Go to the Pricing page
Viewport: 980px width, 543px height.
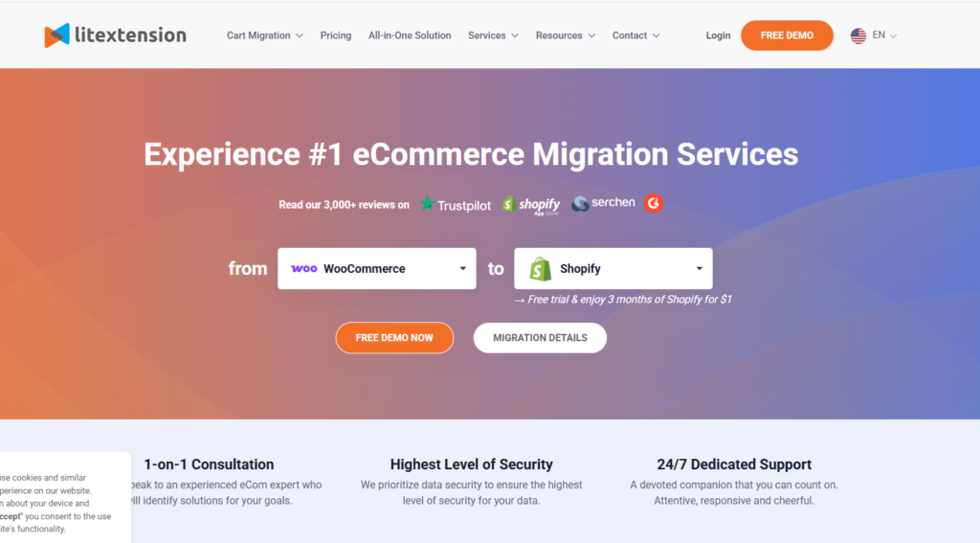(x=336, y=35)
